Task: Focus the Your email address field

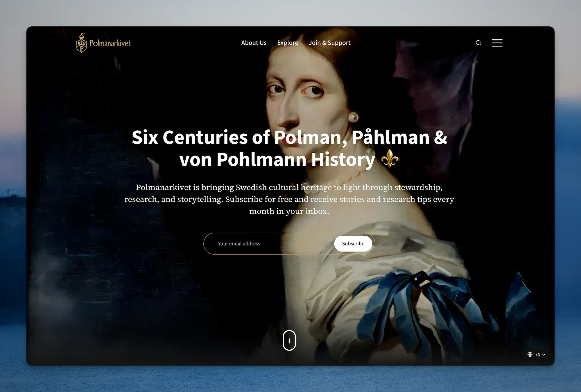Action: (x=269, y=244)
